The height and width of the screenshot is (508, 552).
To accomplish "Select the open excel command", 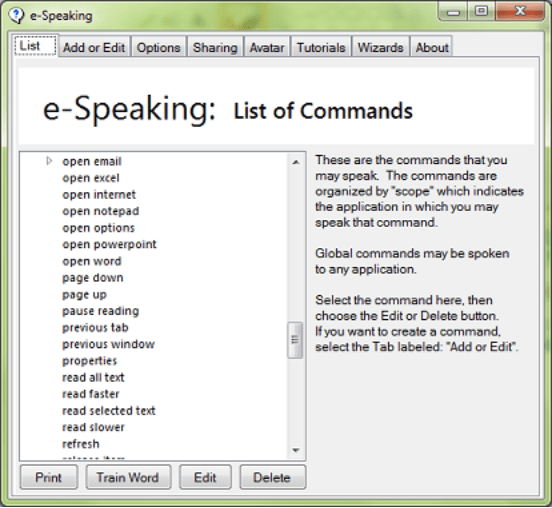I will (91, 178).
